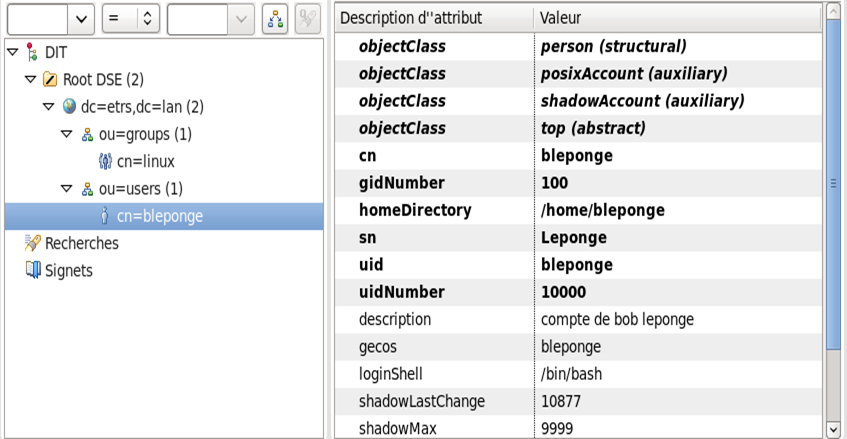Open the quick search attribute dropdown

pyautogui.click(x=81, y=18)
